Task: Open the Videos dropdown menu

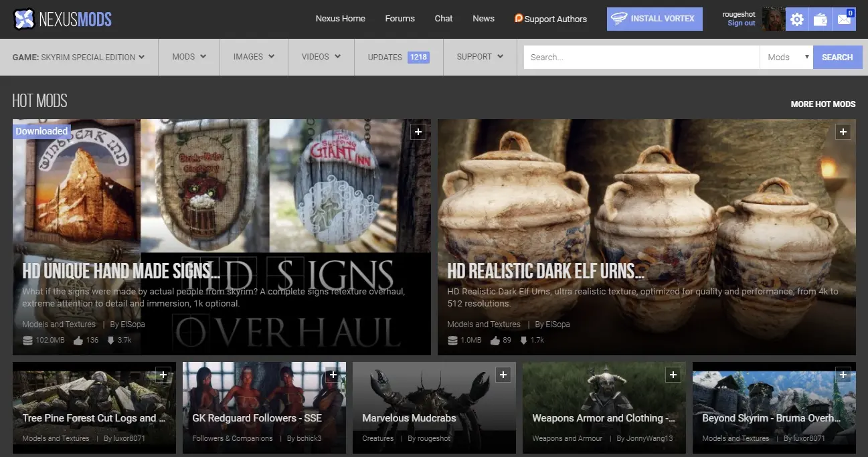Action: click(x=321, y=57)
